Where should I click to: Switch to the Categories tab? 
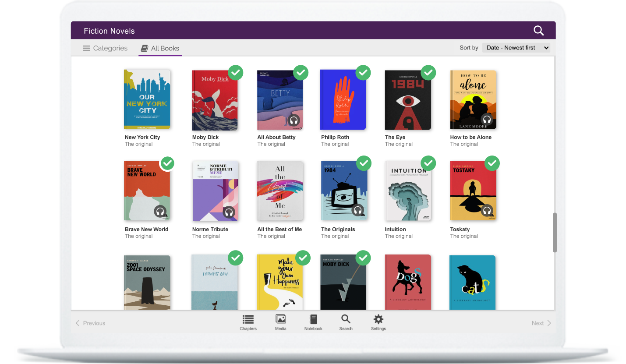(105, 48)
